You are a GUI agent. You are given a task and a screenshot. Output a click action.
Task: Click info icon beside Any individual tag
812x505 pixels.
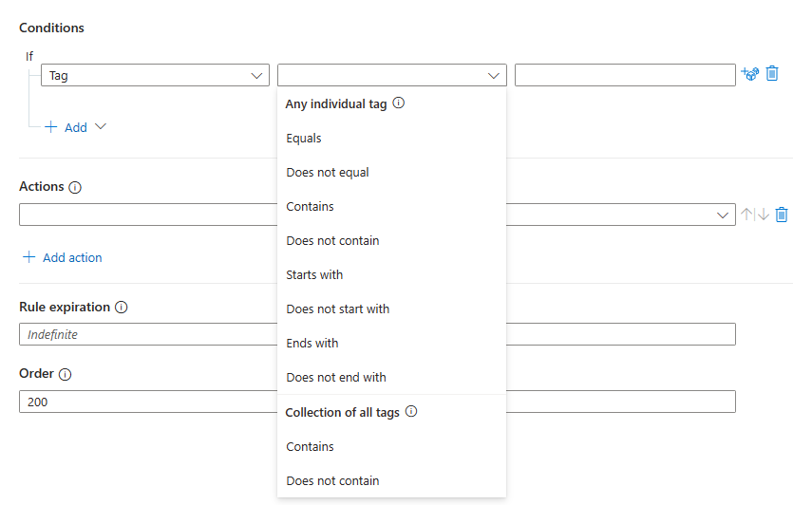399,103
